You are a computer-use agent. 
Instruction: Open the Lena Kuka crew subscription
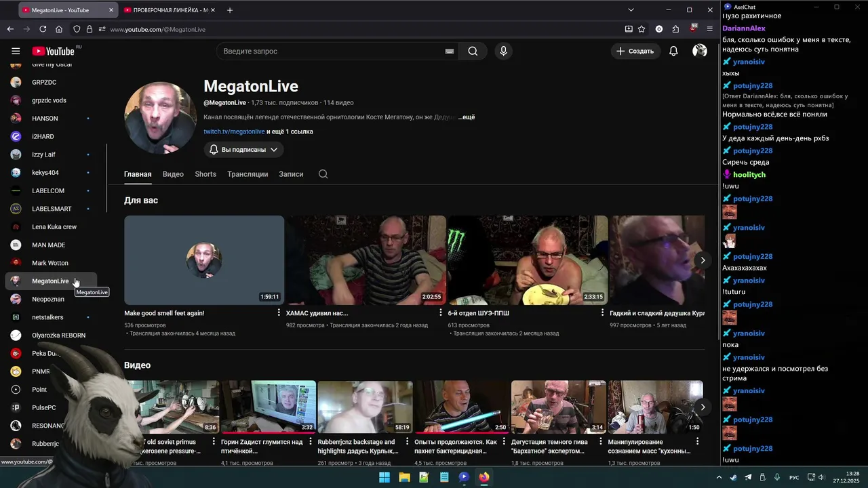coord(51,227)
